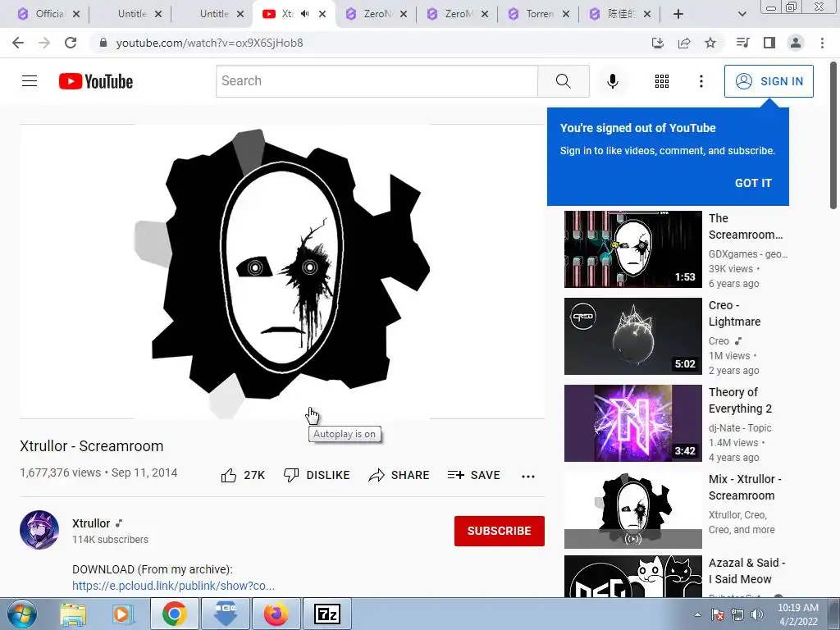The width and height of the screenshot is (840, 630).
Task: Toggle Chrome side panel
Action: [769, 43]
